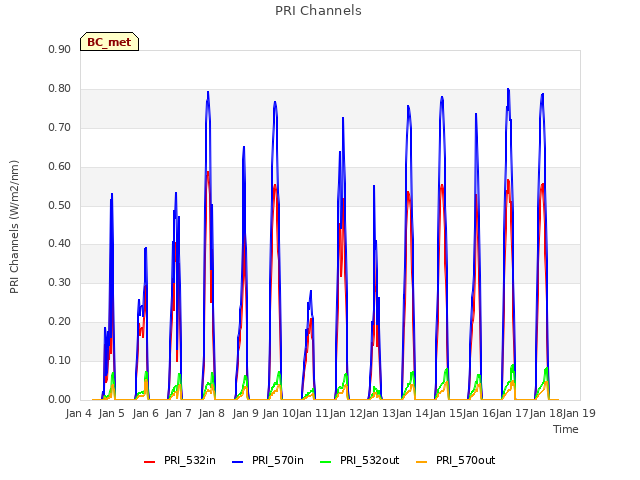Click the Jan 11 x-axis tick label
640x480 pixels.
(x=312, y=413)
